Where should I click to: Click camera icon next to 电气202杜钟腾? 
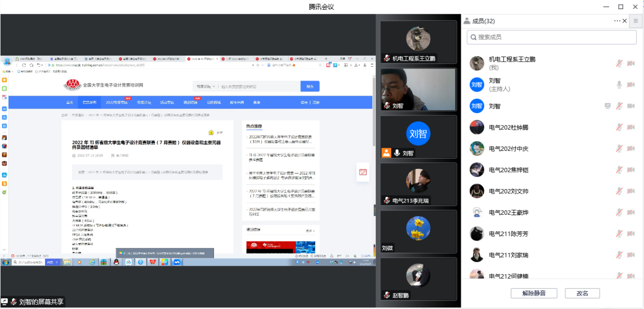click(x=631, y=127)
